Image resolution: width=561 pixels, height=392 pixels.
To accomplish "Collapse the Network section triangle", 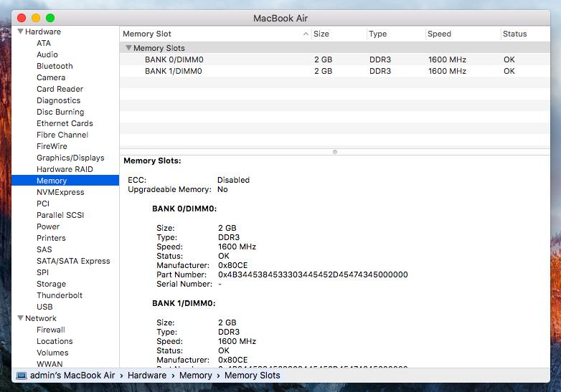I will coord(21,318).
